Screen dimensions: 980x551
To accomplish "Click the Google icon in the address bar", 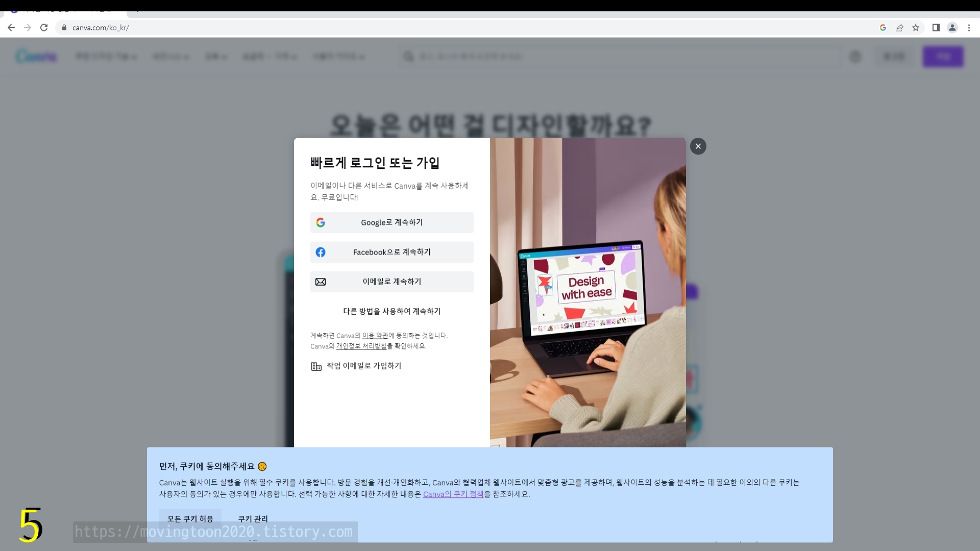I will click(883, 28).
